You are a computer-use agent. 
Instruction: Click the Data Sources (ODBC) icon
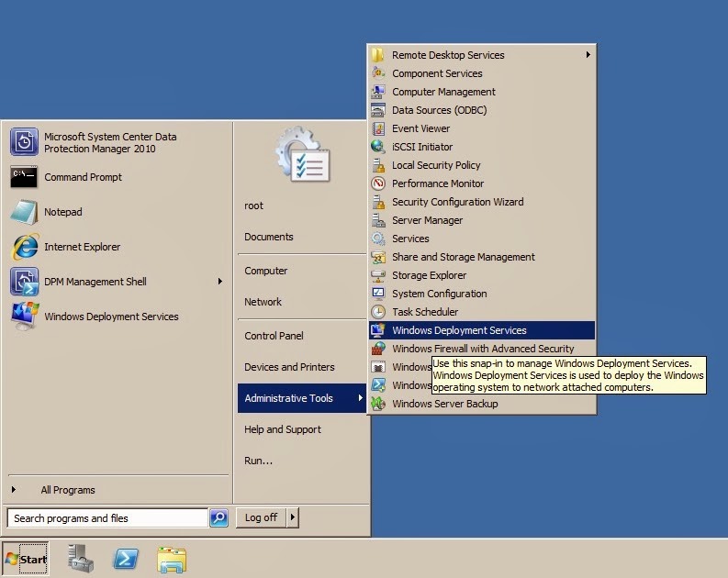(x=378, y=110)
